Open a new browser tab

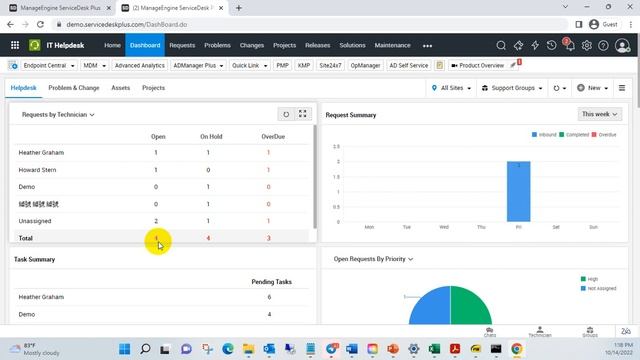(239, 8)
